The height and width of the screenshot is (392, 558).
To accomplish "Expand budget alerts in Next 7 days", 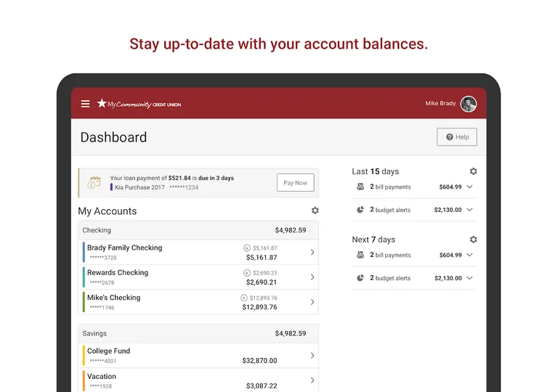I will coord(469,278).
